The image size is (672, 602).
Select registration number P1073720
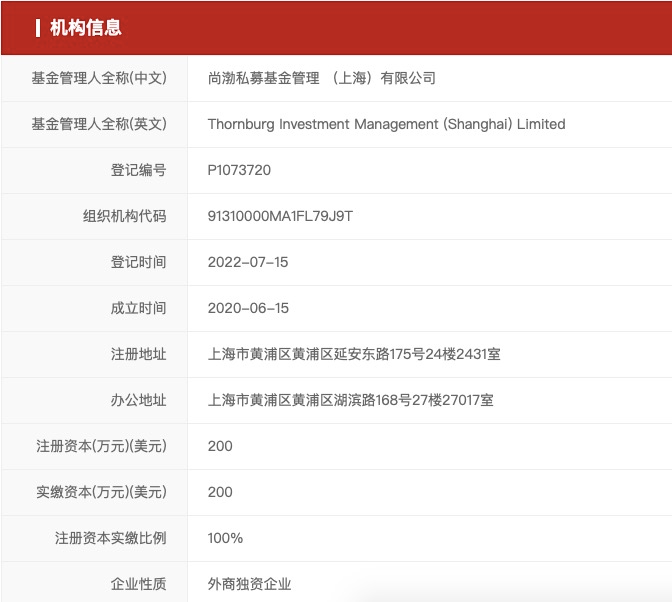pos(239,170)
